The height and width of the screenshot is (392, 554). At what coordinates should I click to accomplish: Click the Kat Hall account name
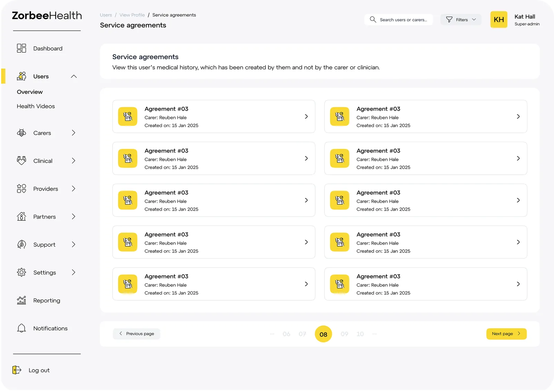point(525,17)
